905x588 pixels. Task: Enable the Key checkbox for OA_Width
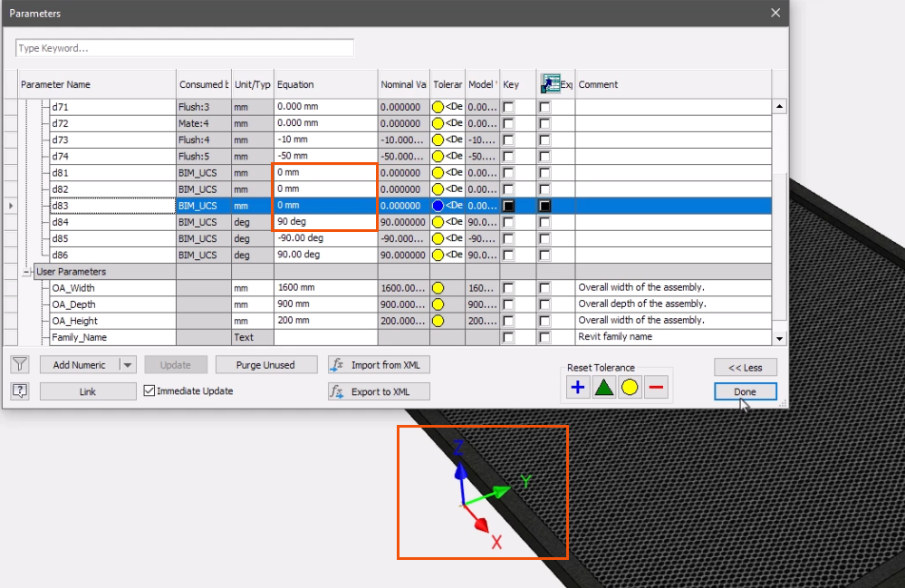(x=509, y=288)
